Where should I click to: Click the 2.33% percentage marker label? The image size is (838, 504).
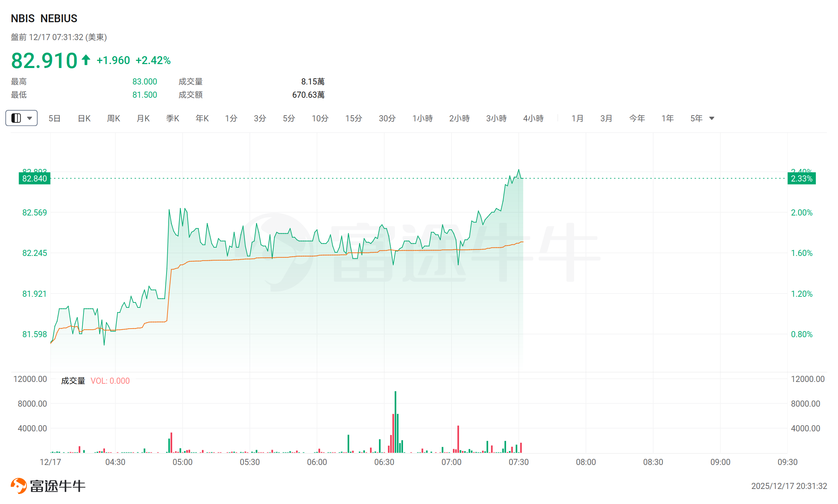click(x=801, y=179)
